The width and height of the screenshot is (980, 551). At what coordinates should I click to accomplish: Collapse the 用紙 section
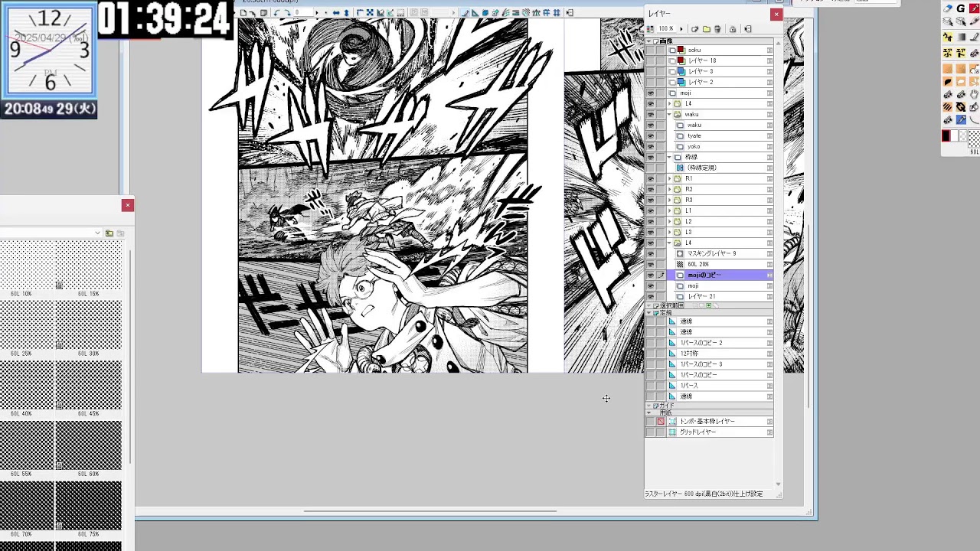pyautogui.click(x=649, y=412)
